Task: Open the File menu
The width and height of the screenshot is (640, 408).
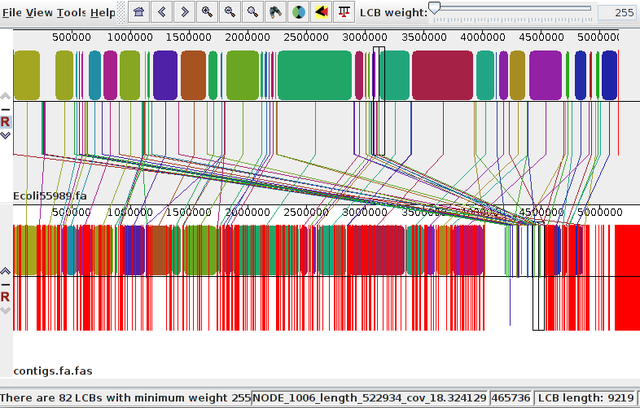Action: point(12,13)
